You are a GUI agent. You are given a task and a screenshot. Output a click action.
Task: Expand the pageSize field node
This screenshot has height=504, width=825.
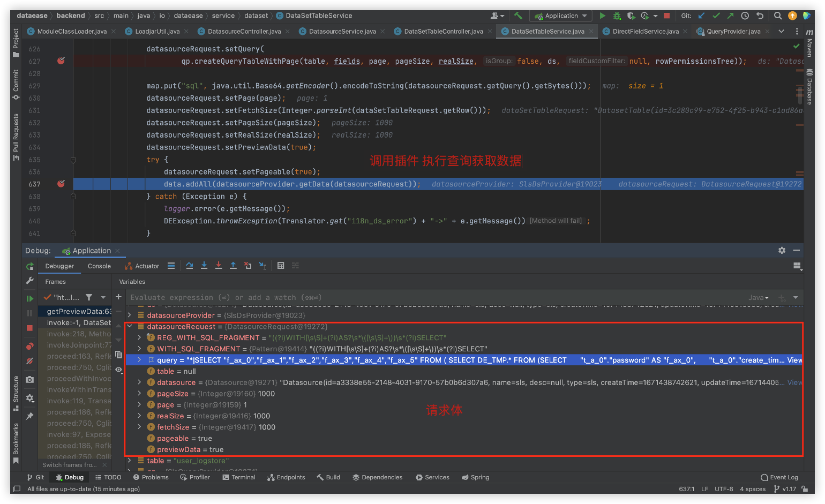(139, 394)
